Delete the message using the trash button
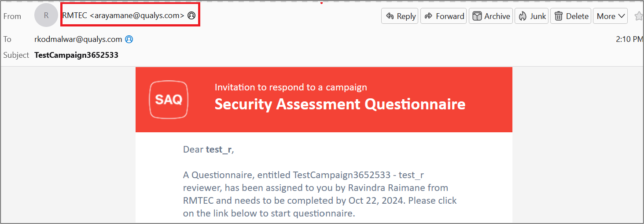 (571, 16)
